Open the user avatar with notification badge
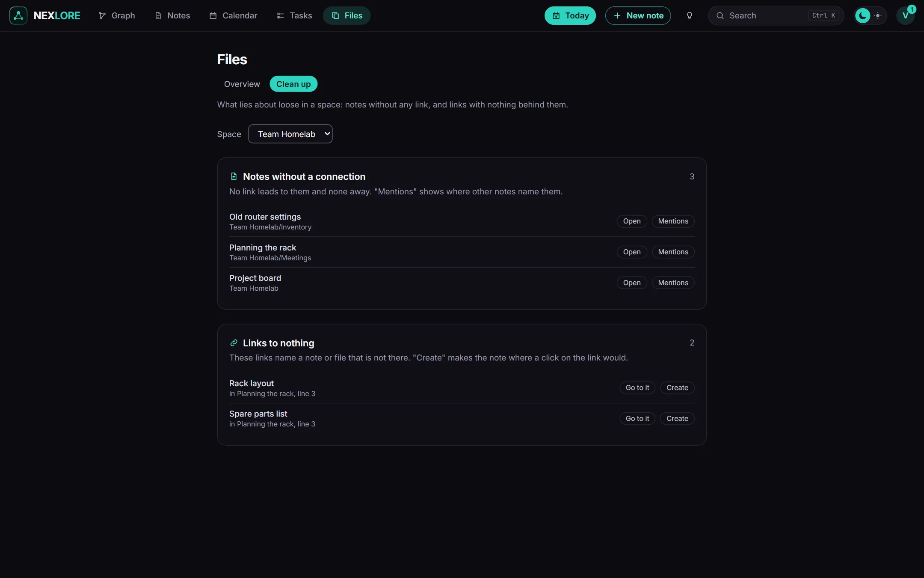Screen dimensions: 924x578 [905, 15]
